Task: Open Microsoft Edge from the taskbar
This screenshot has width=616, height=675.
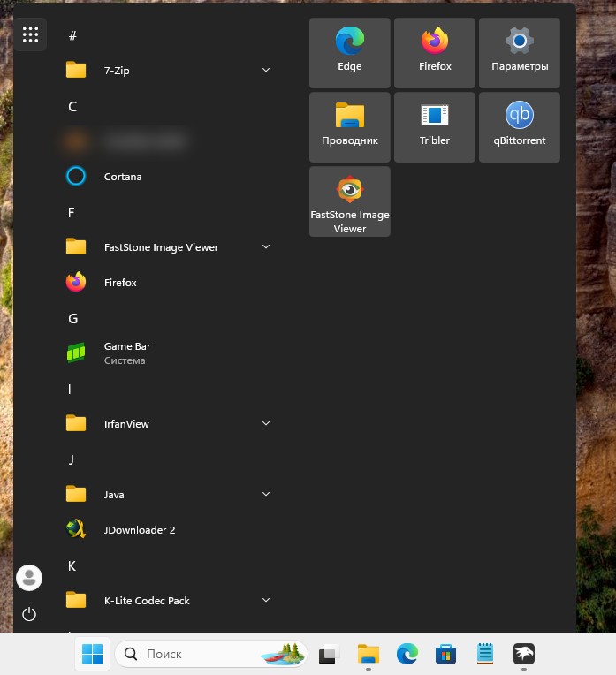Action: click(407, 654)
